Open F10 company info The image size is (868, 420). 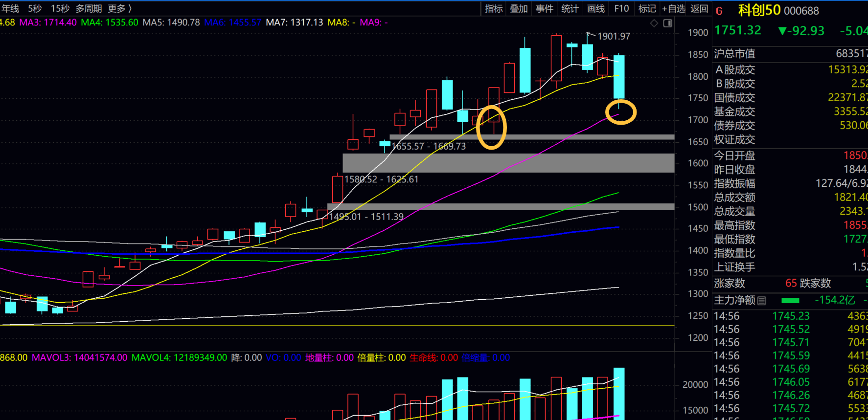tap(621, 8)
